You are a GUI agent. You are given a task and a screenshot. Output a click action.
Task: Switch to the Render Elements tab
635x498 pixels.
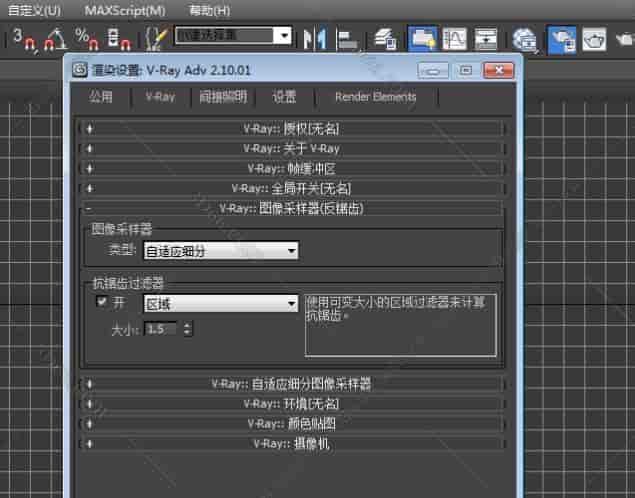tap(376, 97)
